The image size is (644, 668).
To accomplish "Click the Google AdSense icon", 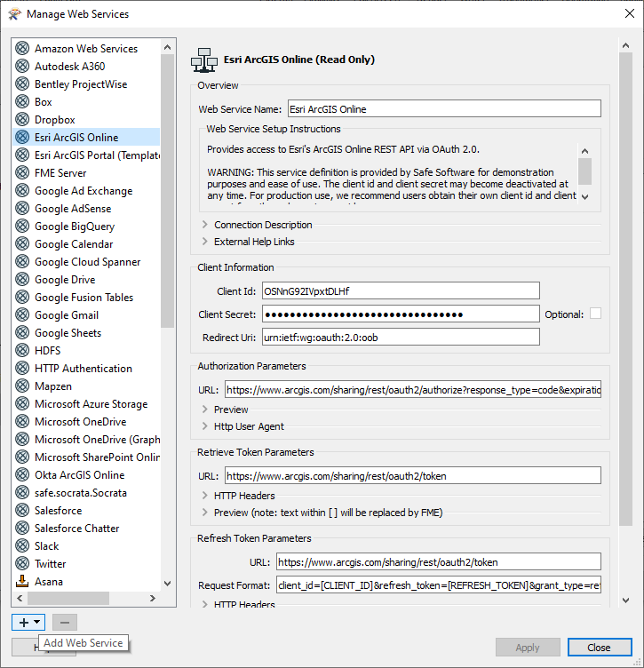I will [x=22, y=208].
